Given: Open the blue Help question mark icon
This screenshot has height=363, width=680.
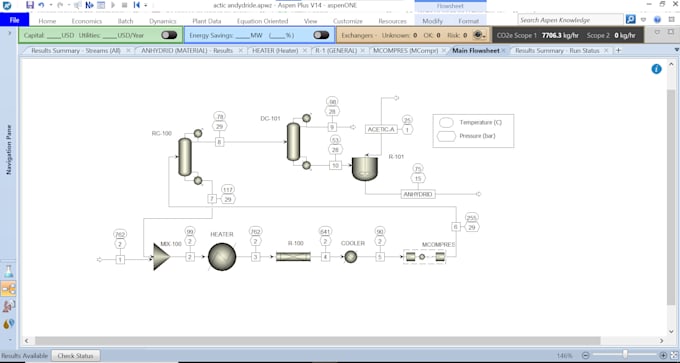Looking at the screenshot, I should 657,20.
